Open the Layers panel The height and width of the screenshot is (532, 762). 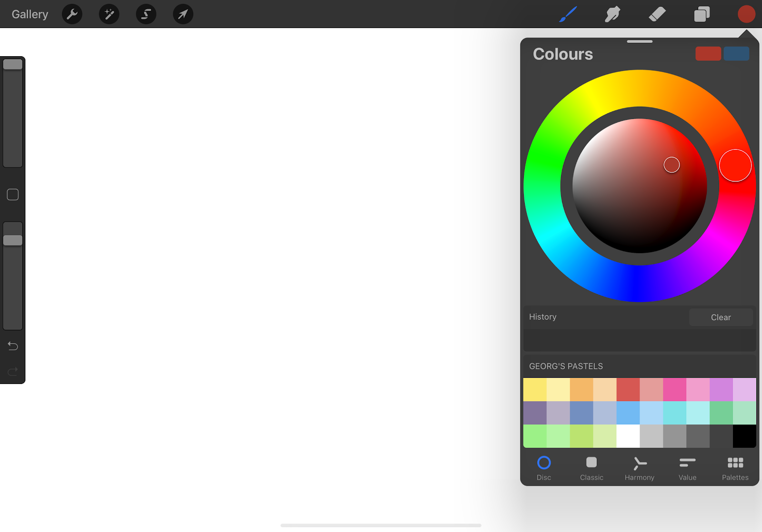(x=702, y=14)
